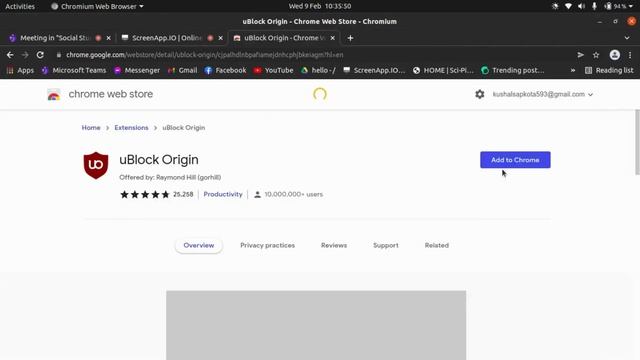Viewport: 640px width, 360px height.
Task: Click the page vertical scrollbar
Action: click(637, 142)
